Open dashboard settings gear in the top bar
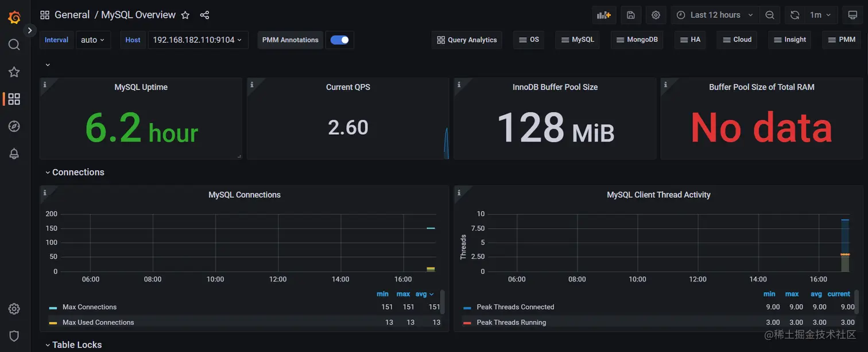The height and width of the screenshot is (352, 868). pyautogui.click(x=656, y=15)
